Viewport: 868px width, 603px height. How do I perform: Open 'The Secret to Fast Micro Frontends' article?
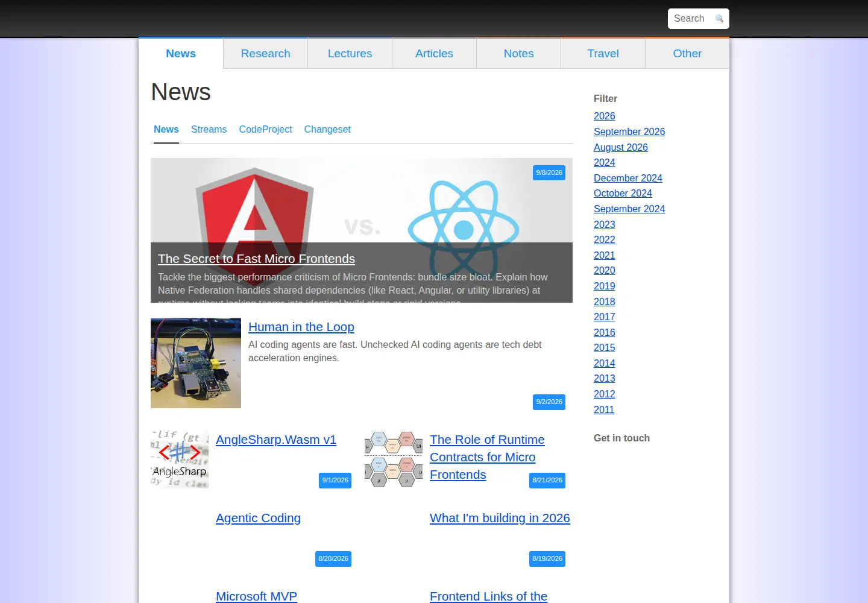256,259
